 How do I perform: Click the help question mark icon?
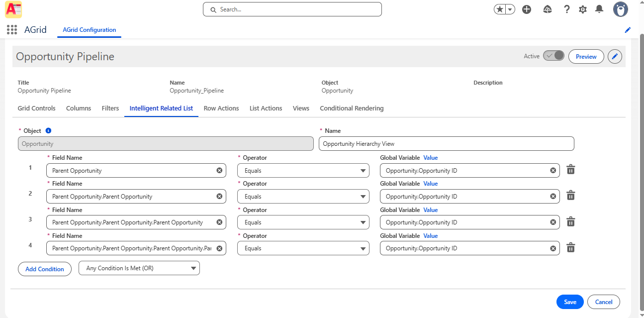(x=566, y=9)
